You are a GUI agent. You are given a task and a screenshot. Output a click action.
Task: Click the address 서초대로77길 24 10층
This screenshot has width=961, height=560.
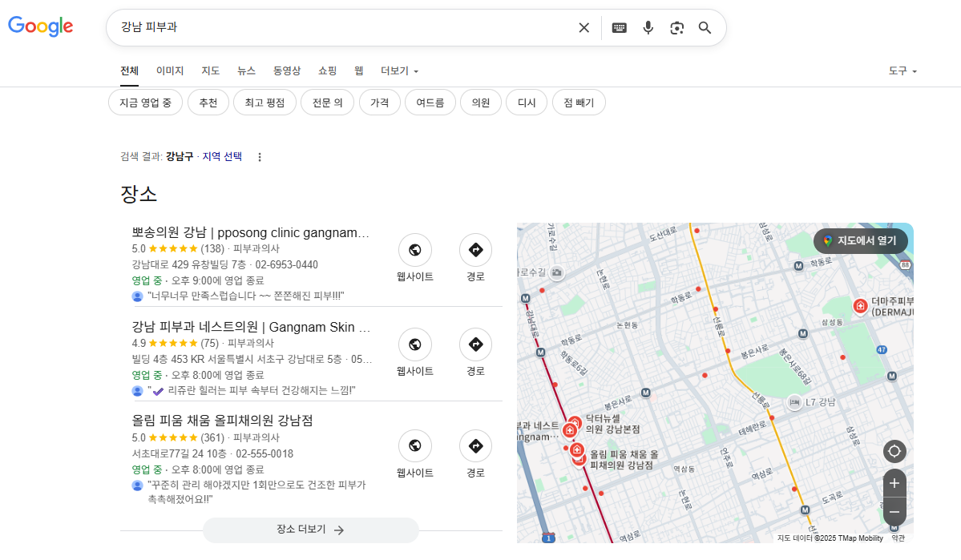click(179, 454)
